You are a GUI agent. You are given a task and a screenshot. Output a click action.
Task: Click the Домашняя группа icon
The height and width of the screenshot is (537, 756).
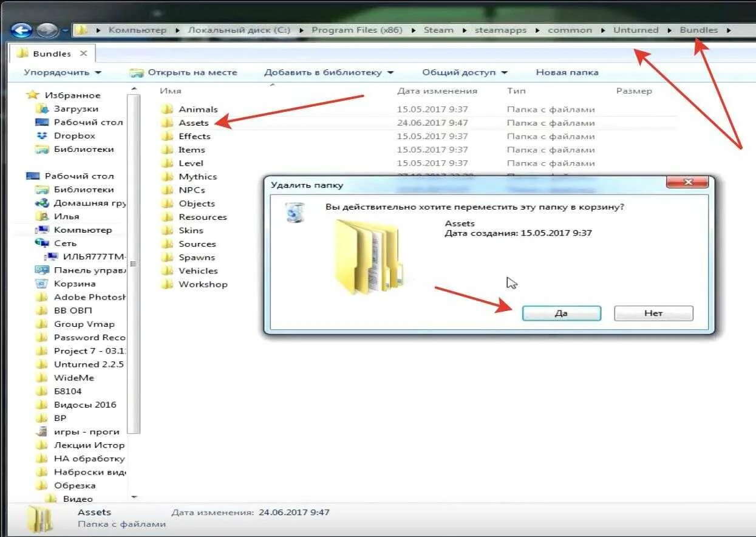tap(42, 203)
